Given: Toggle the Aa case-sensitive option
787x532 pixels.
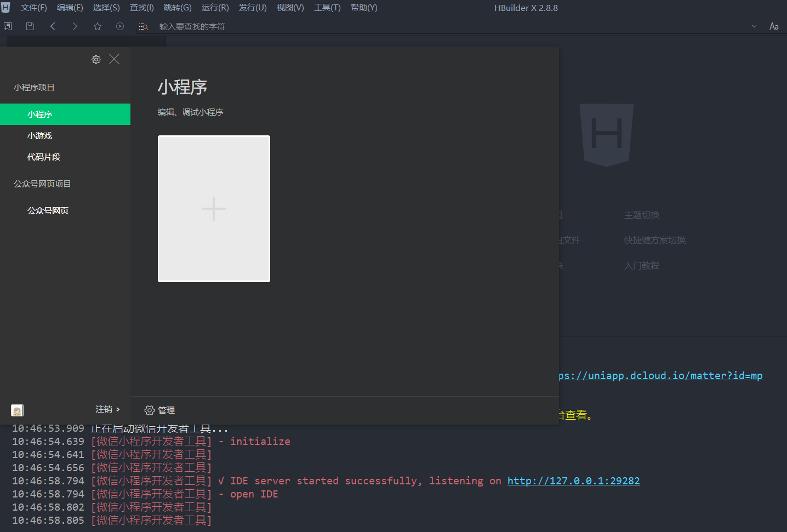Looking at the screenshot, I should [x=774, y=26].
